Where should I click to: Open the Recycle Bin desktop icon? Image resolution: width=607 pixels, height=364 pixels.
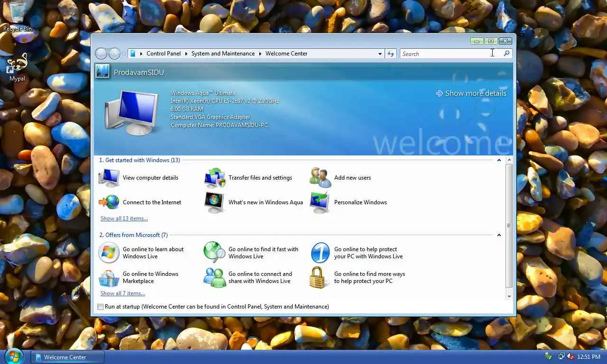point(17,16)
